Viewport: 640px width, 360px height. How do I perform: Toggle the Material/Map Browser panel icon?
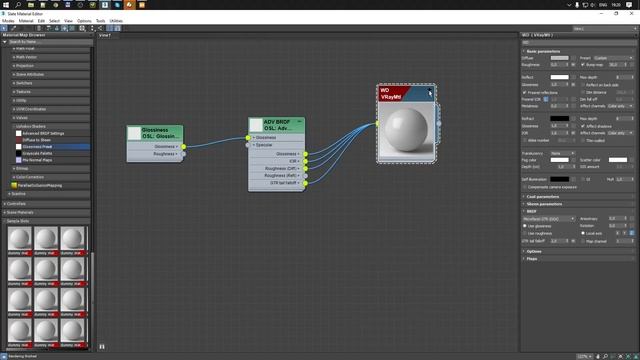coord(110,28)
